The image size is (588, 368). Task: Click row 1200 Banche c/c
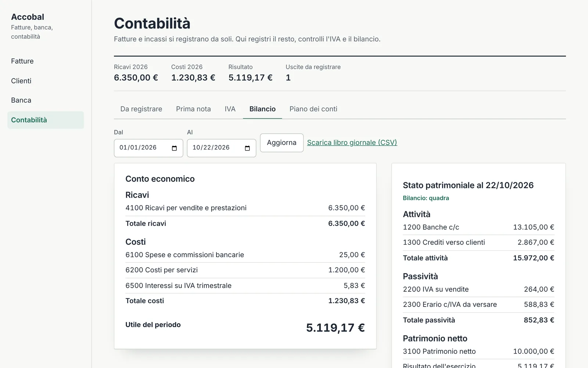click(478, 227)
